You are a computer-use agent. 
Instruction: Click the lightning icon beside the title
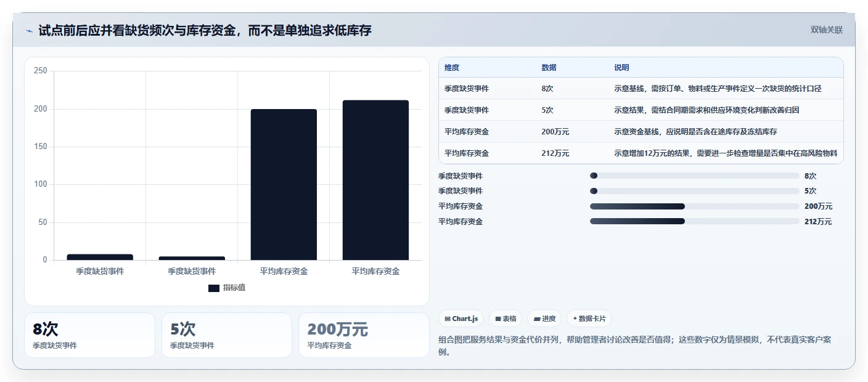tap(30, 31)
